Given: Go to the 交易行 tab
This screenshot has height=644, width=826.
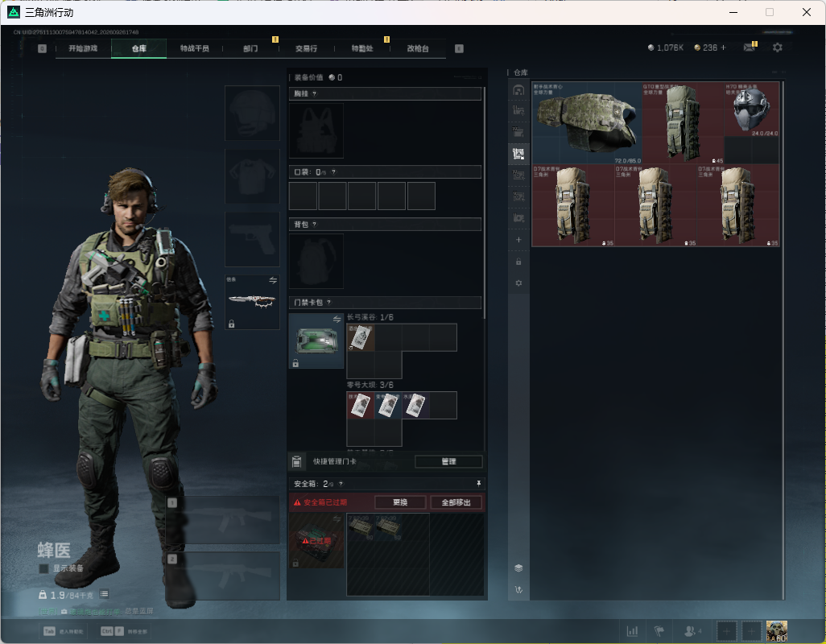Looking at the screenshot, I should click(306, 48).
